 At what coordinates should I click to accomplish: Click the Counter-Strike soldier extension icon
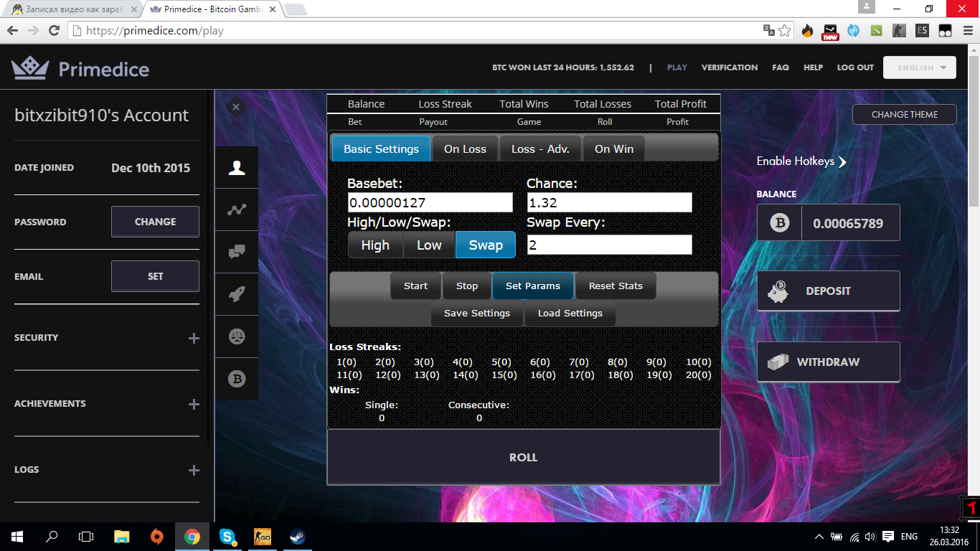[899, 31]
